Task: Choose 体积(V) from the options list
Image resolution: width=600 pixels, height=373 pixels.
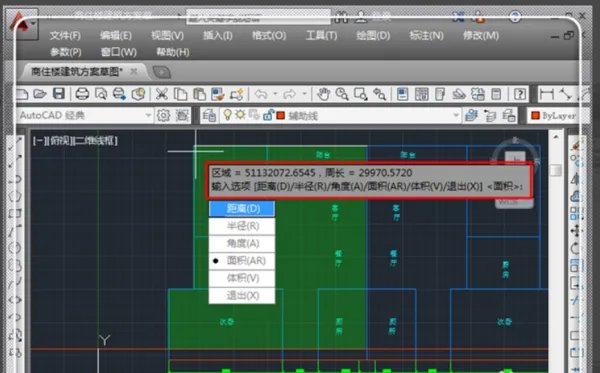Action: (242, 278)
